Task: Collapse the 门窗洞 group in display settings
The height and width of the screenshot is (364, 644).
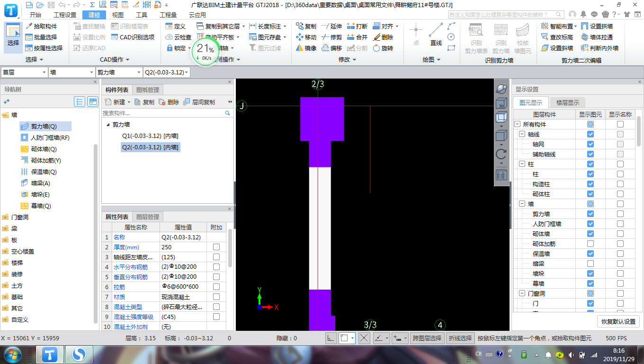Action: 522,293
